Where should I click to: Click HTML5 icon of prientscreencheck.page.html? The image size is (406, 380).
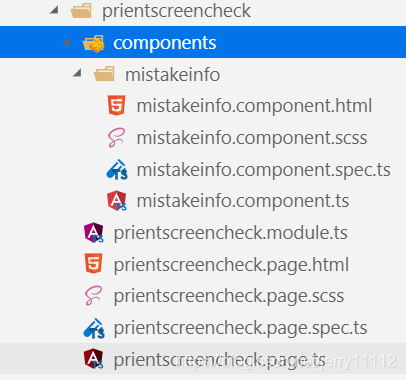tap(94, 264)
